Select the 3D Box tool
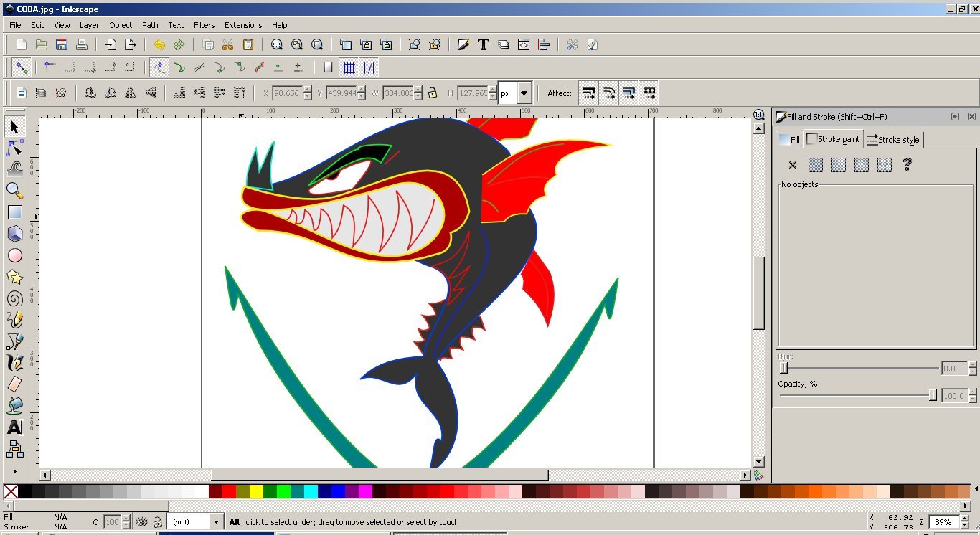This screenshot has height=535, width=980. [x=14, y=234]
